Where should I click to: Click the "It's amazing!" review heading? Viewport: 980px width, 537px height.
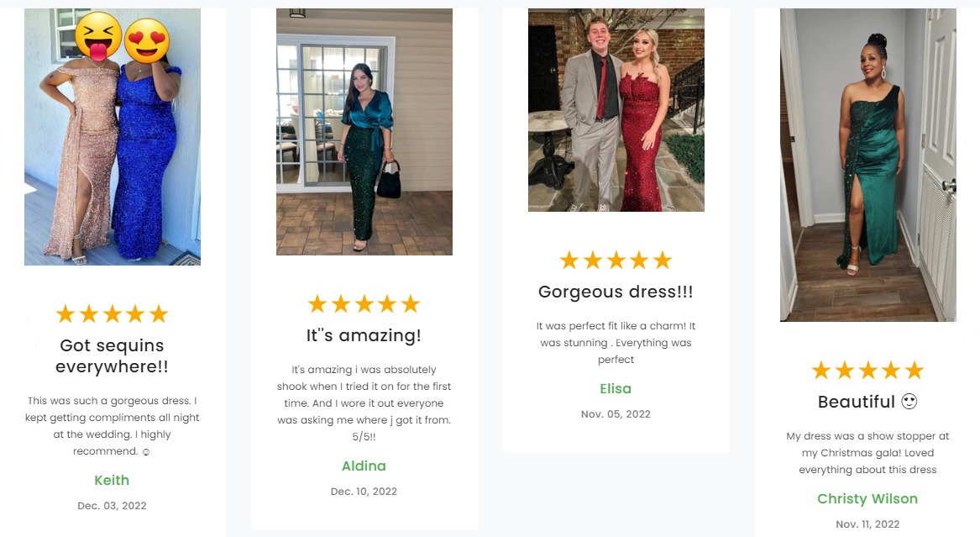click(364, 335)
